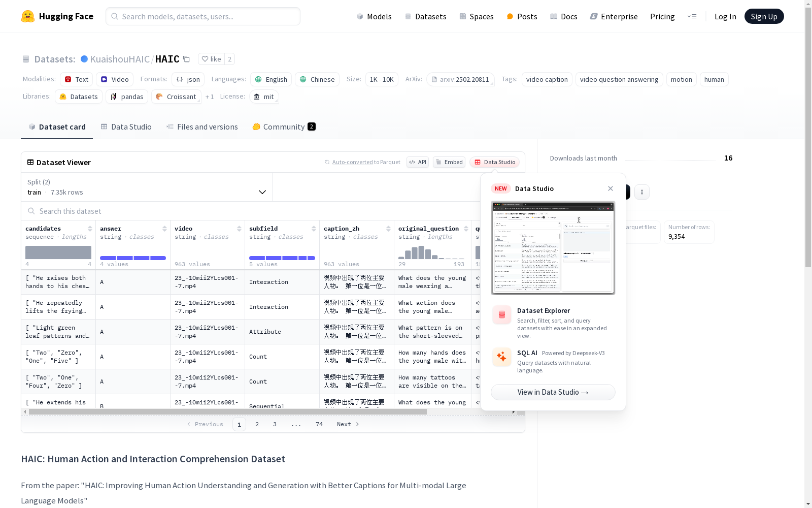Open the API button in Dataset Viewer
The height and width of the screenshot is (508, 812).
[418, 162]
